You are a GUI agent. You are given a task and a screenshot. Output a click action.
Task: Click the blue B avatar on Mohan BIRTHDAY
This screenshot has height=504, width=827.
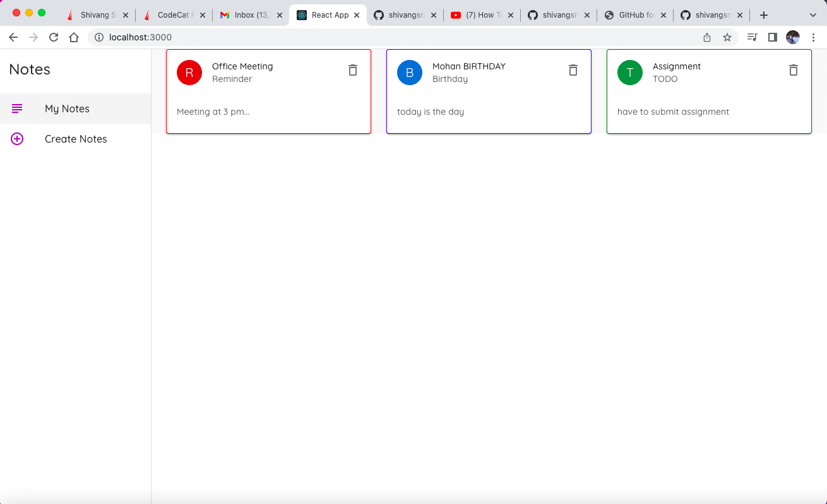pos(409,73)
